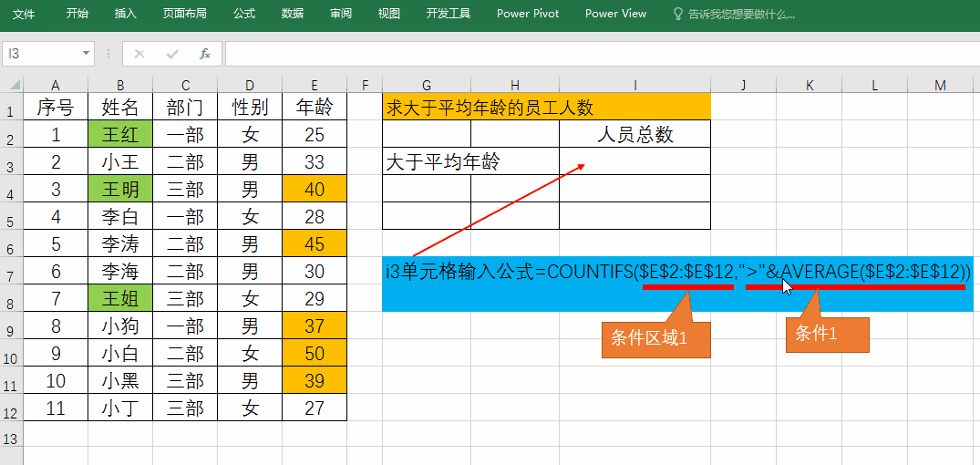
Task: Open the 文件 menu tab
Action: 24,13
